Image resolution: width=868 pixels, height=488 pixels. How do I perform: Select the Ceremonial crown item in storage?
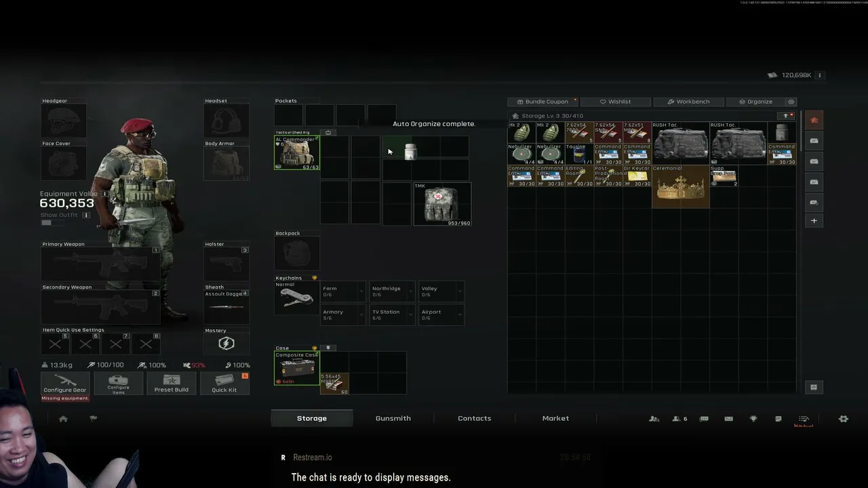pyautogui.click(x=681, y=186)
